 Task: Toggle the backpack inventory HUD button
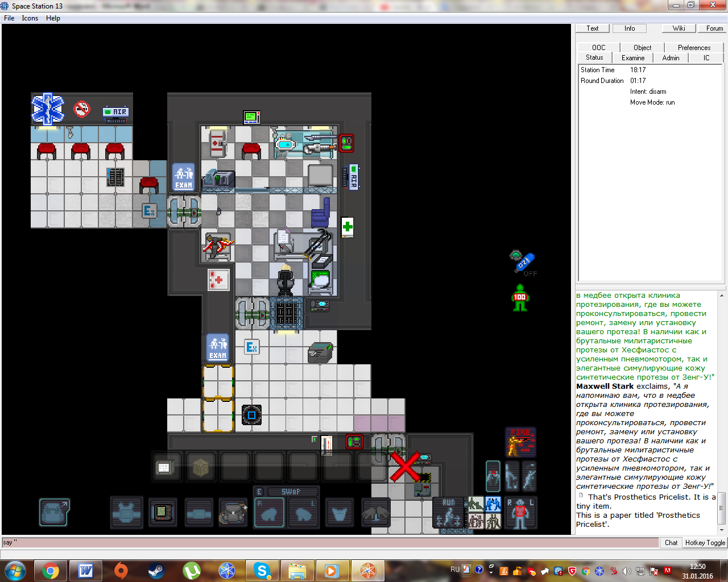(55, 512)
